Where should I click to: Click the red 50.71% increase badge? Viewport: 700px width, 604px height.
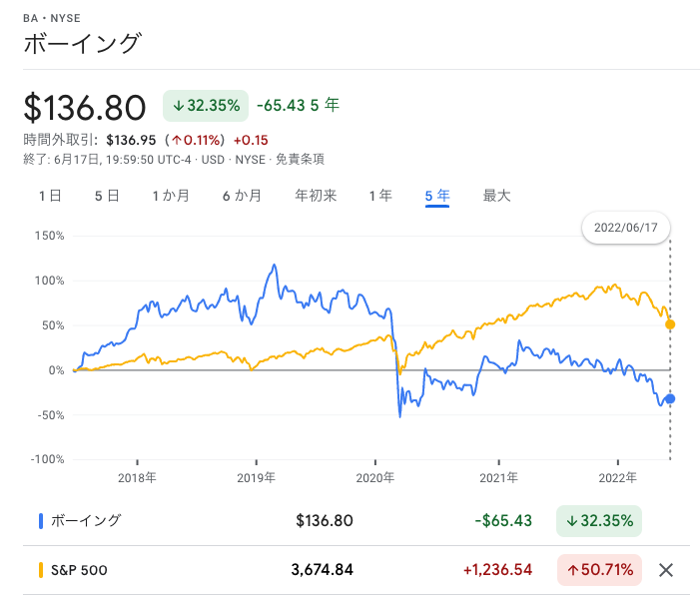point(599,571)
